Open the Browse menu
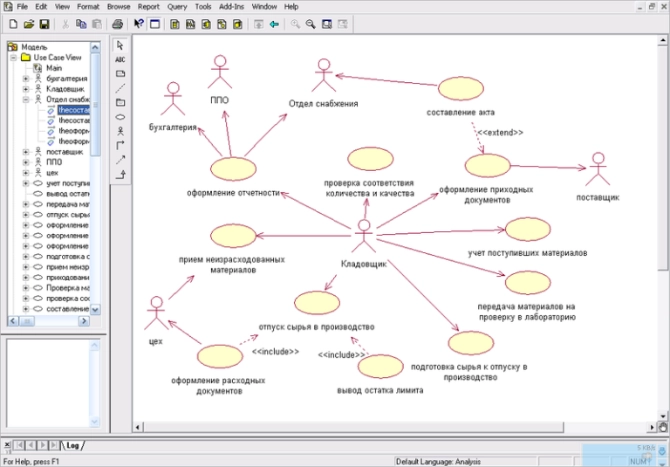The height and width of the screenshot is (467, 670). (119, 6)
